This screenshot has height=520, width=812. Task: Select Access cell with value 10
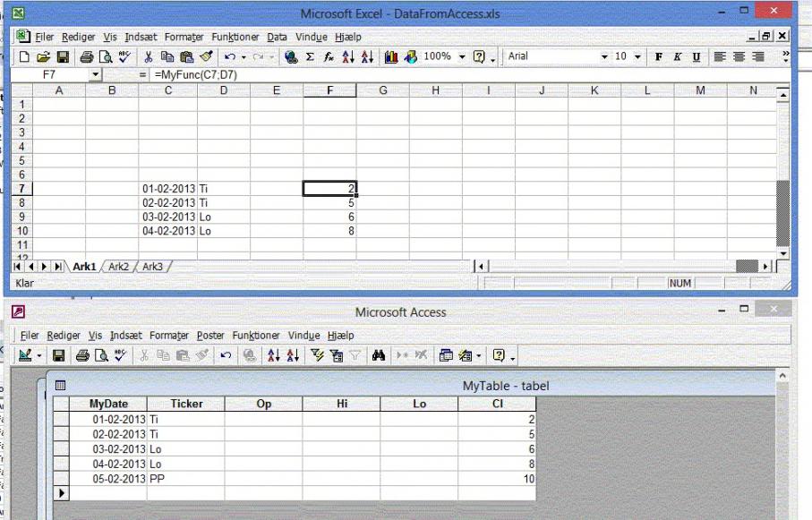497,479
